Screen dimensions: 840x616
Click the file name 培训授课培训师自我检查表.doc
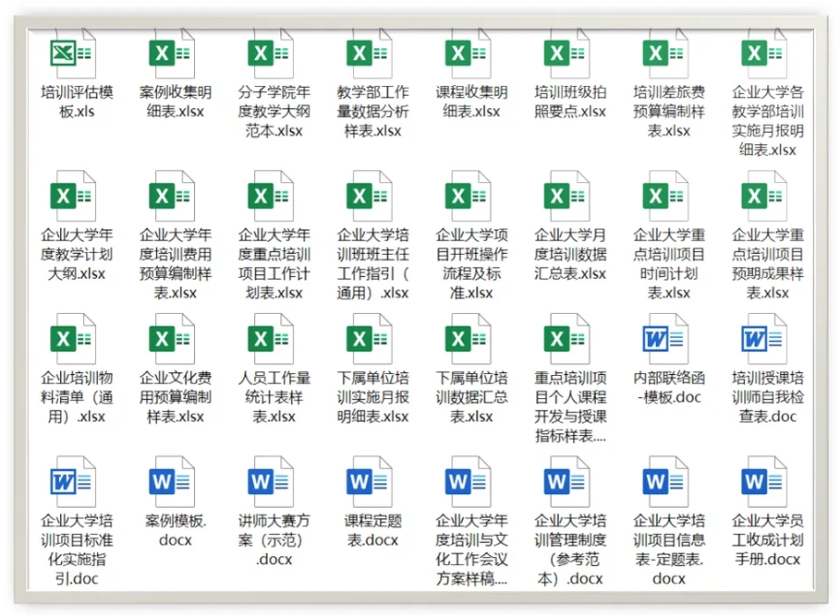pos(768,397)
